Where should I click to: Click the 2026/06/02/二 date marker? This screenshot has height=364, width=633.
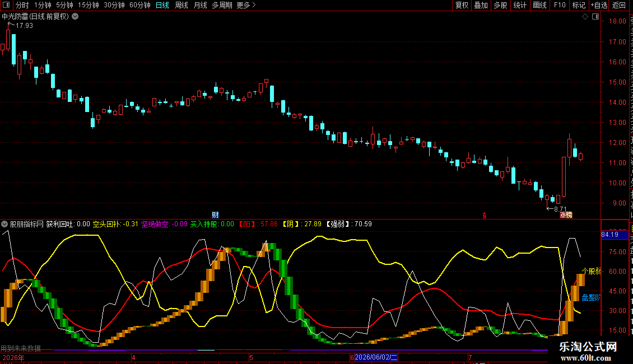point(376,357)
